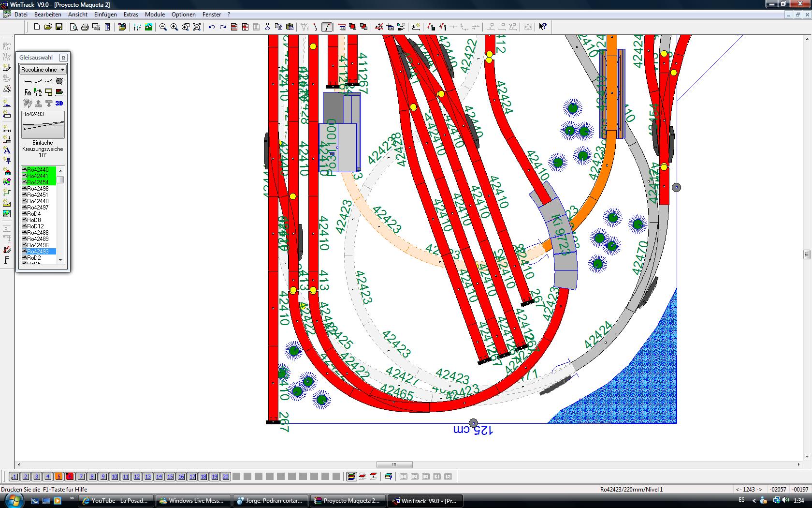812x508 pixels.
Task: Zoom in using the magnifier plus icon
Action: [174, 27]
